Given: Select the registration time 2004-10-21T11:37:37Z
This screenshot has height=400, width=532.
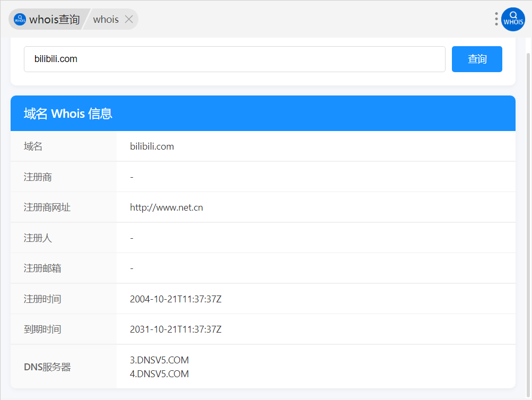Looking at the screenshot, I should [176, 299].
